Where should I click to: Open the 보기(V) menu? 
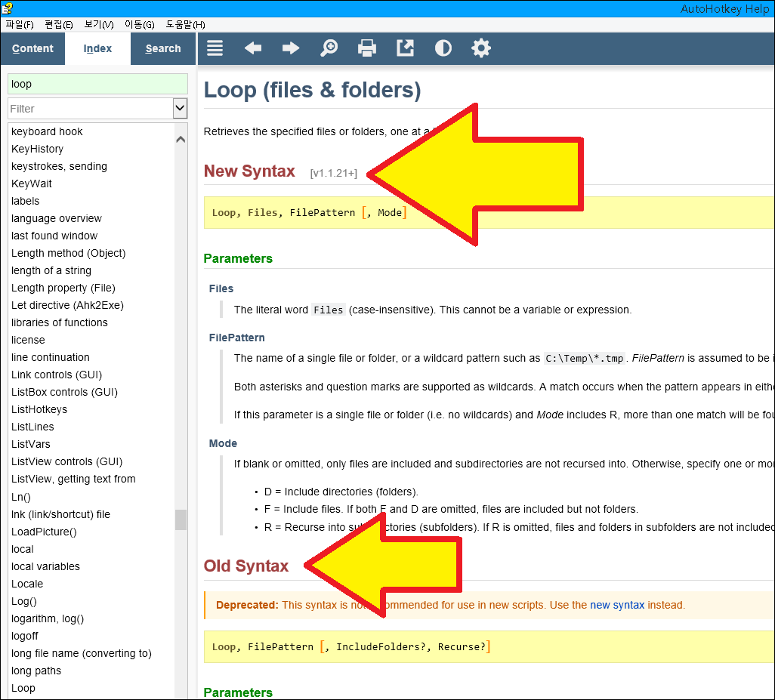click(99, 25)
